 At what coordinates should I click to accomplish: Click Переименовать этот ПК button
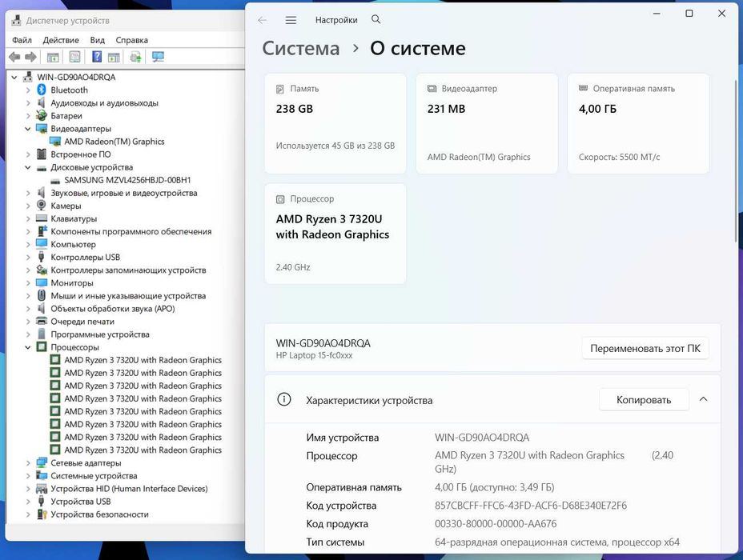[645, 349]
